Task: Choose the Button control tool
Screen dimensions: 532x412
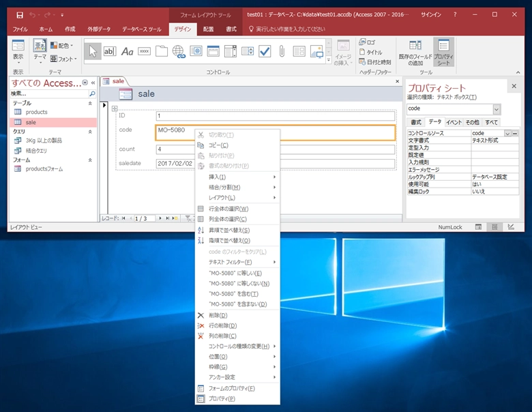Action: [x=144, y=52]
